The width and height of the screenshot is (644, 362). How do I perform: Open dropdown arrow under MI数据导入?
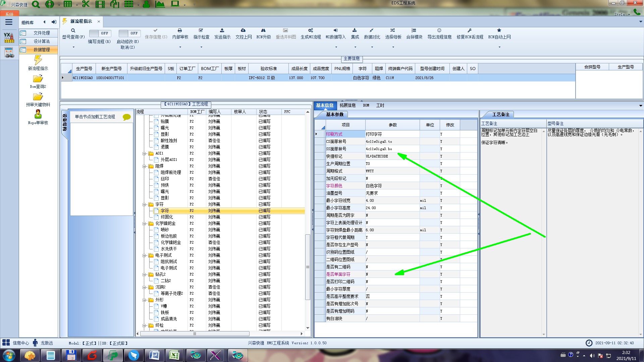pos(336,47)
